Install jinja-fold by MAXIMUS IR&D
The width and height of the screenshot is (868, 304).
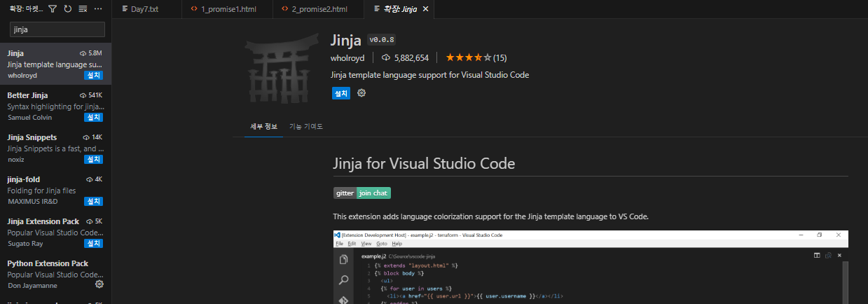coord(94,201)
